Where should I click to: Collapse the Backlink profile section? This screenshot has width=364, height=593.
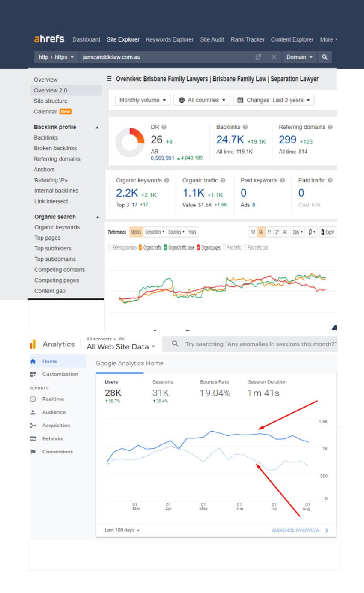pyautogui.click(x=97, y=127)
